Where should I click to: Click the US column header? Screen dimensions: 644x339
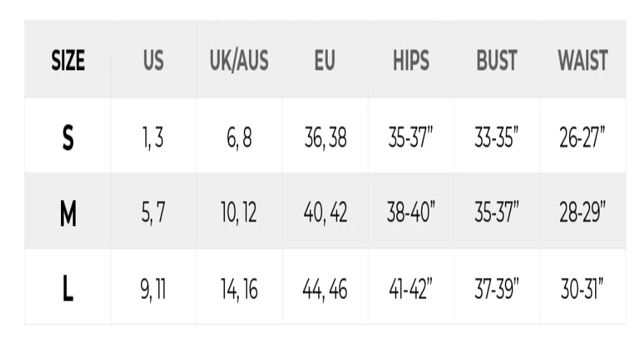point(153,61)
